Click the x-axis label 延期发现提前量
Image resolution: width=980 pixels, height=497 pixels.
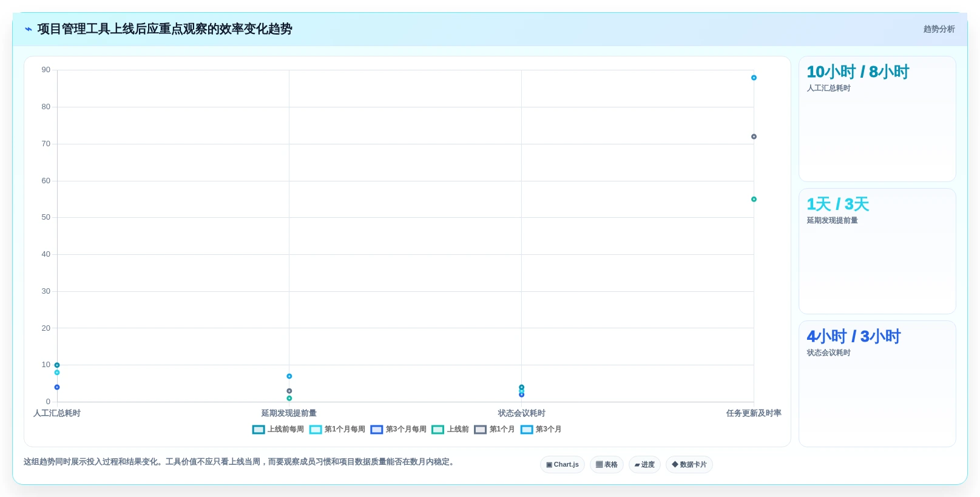289,413
